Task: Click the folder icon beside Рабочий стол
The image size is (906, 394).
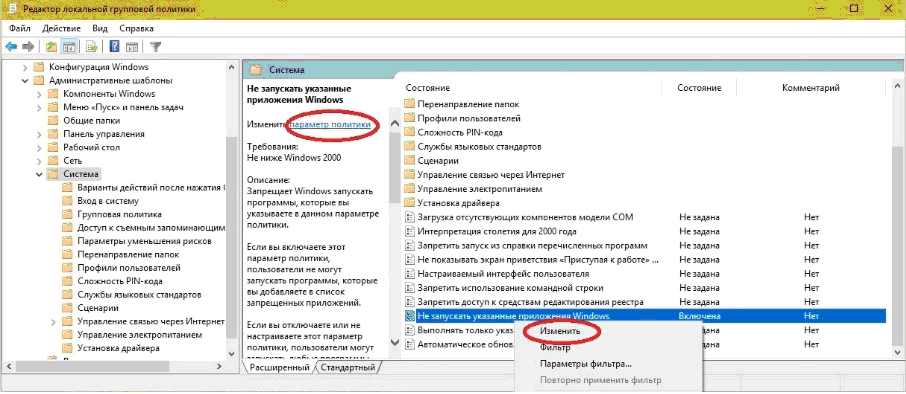Action: pyautogui.click(x=53, y=147)
